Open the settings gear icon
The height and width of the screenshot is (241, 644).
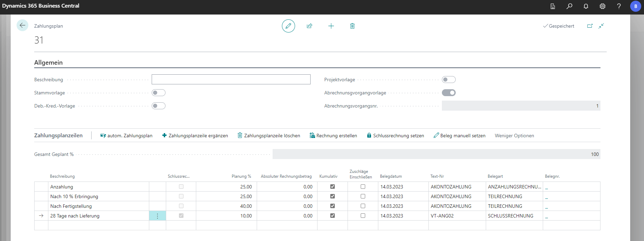click(x=603, y=6)
